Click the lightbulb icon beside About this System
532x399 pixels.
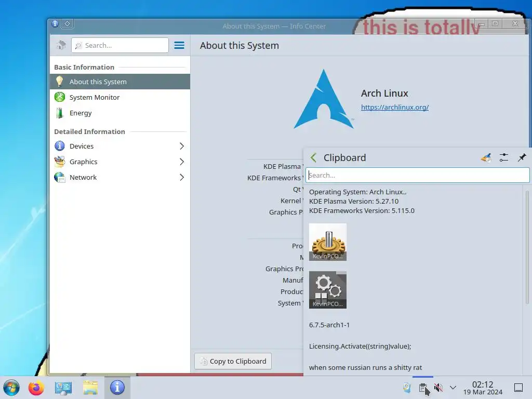click(x=59, y=82)
